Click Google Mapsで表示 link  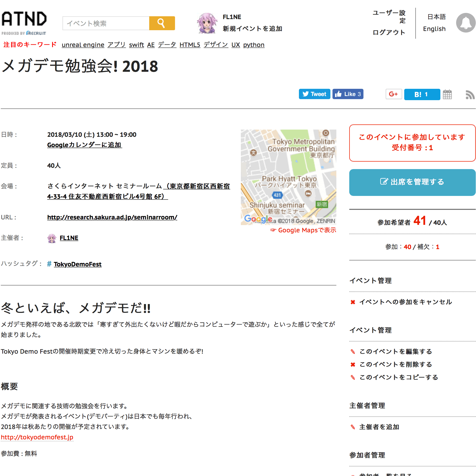pos(307,230)
